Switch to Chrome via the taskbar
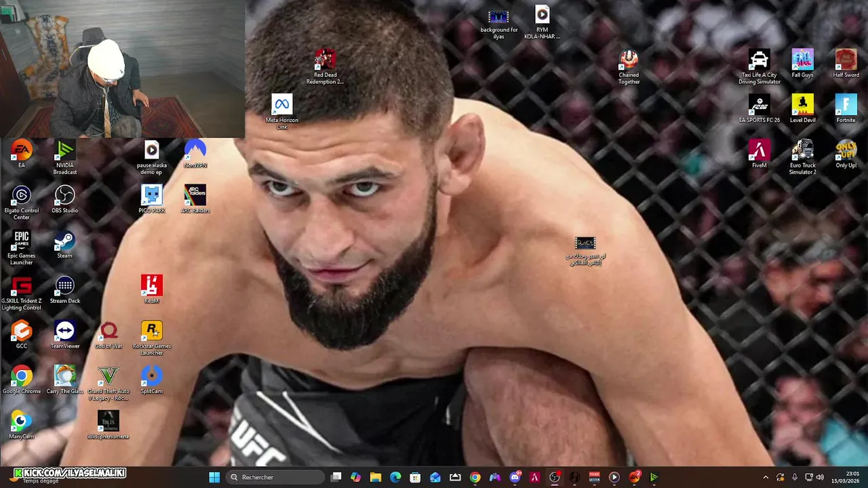 pos(475,477)
